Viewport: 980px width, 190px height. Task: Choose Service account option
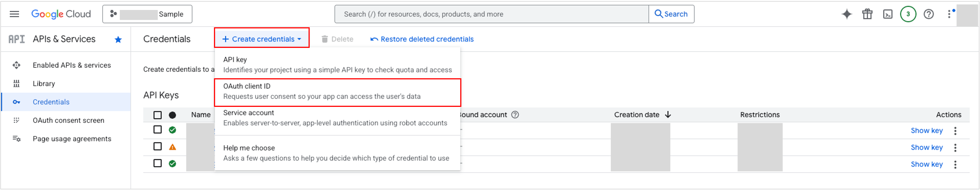click(338, 118)
